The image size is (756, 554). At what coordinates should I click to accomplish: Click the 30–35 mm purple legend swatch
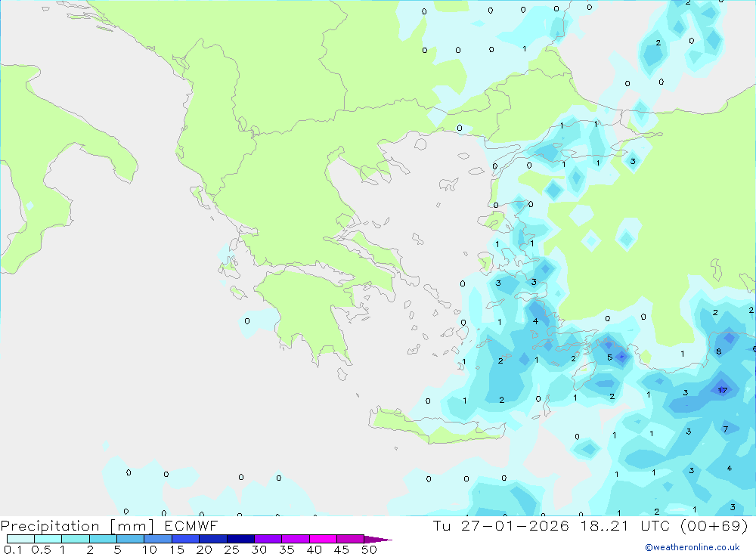click(268, 539)
